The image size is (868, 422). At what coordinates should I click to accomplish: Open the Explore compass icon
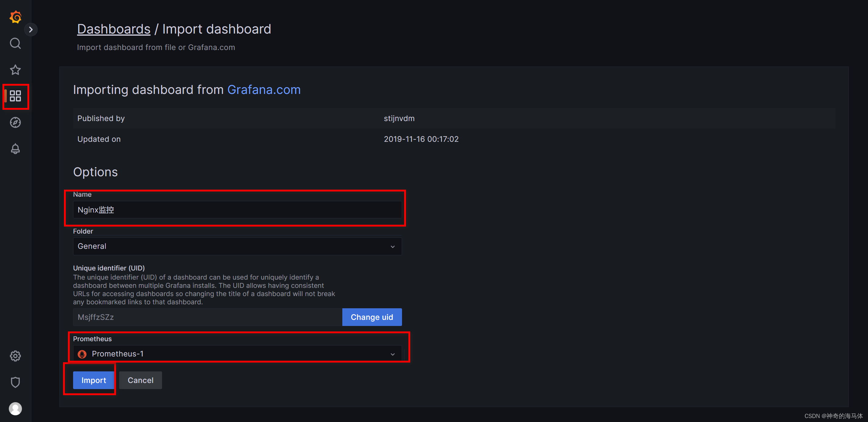pos(15,123)
